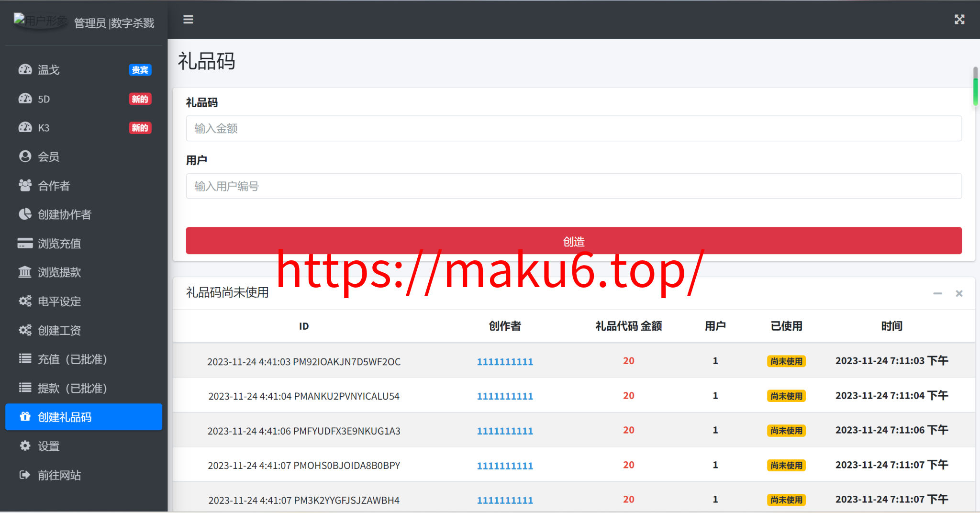Open the 温戈 menu item
This screenshot has height=513, width=980.
pyautogui.click(x=84, y=70)
